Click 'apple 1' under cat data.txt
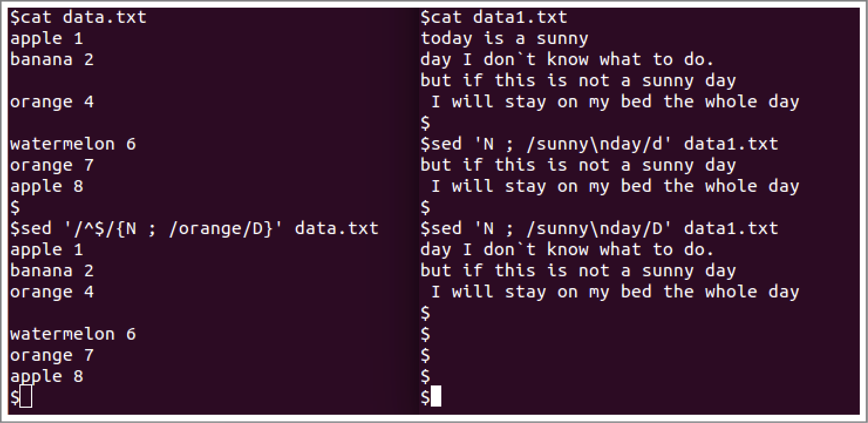Viewport: 868px width, 423px height. [47, 39]
